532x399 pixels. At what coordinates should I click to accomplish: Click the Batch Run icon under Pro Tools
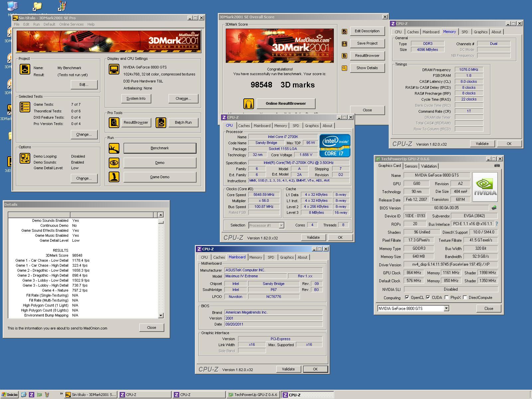pyautogui.click(x=161, y=122)
